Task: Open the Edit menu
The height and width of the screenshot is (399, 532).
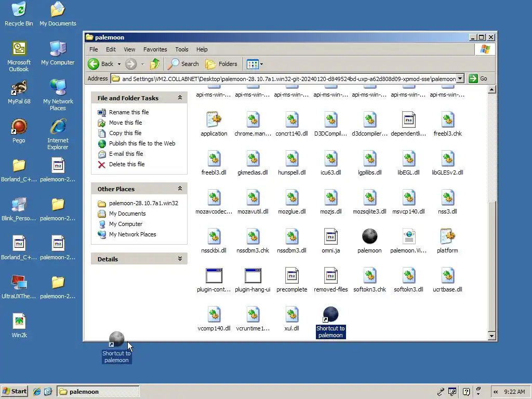Action: coord(111,49)
